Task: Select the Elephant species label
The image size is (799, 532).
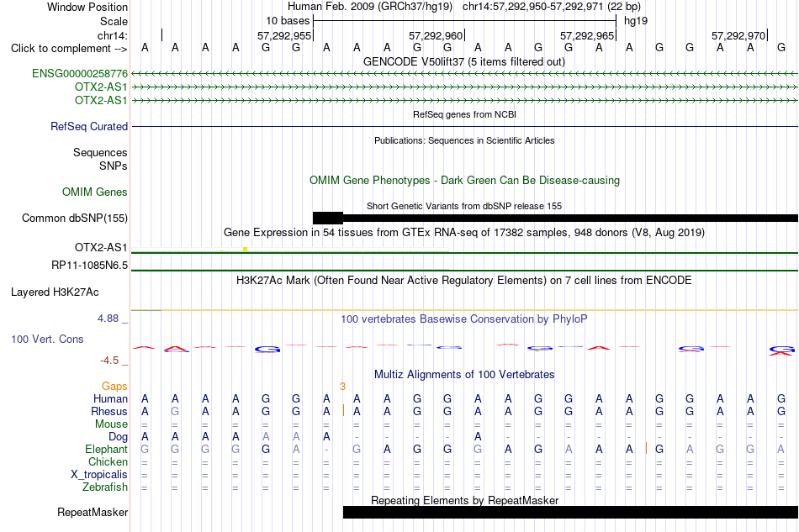Action: point(106,449)
